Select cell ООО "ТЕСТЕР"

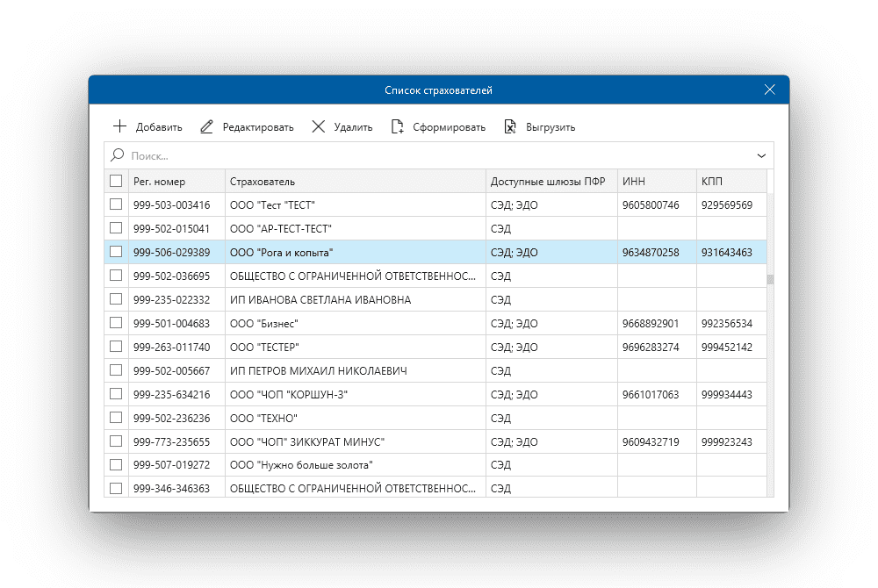355,347
